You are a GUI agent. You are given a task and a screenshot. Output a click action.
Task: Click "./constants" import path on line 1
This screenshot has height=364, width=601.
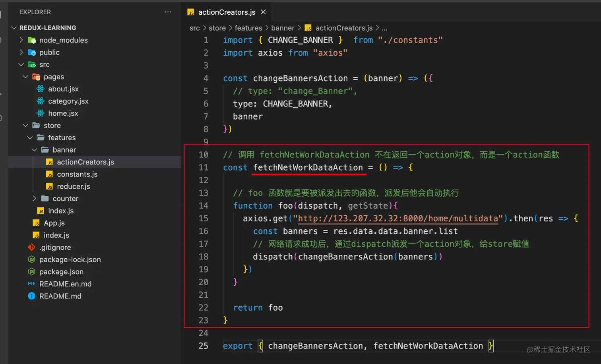410,40
